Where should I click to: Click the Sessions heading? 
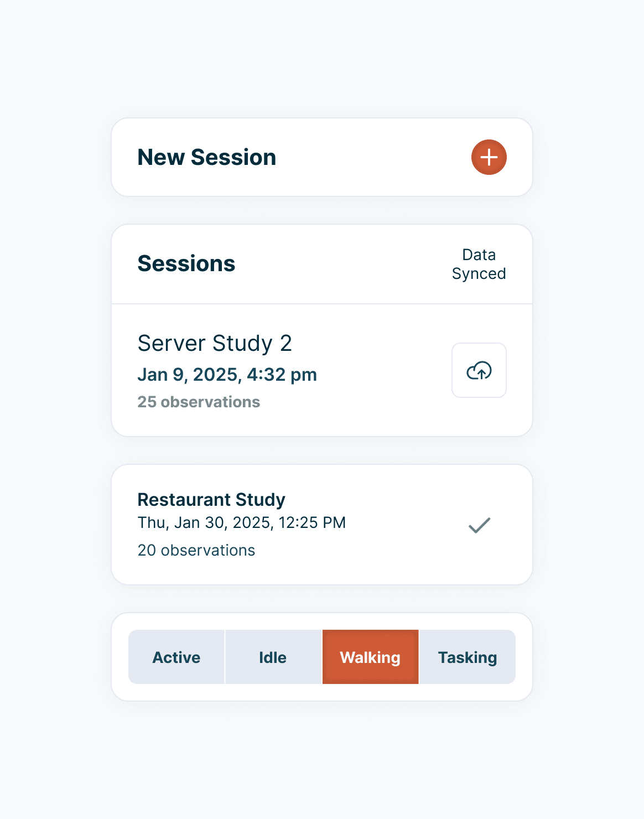coord(186,263)
